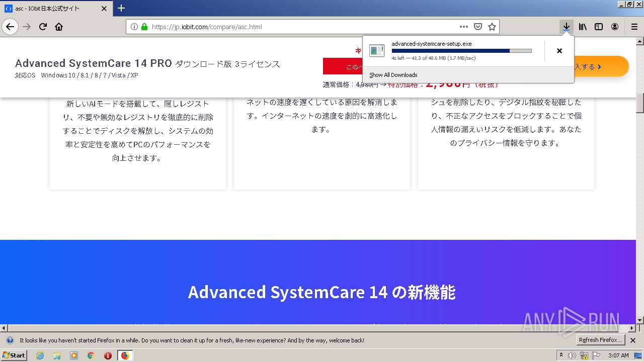Screen dimensions: 644x362
Task: Select Firefox taskbar button
Action: pos(125,355)
